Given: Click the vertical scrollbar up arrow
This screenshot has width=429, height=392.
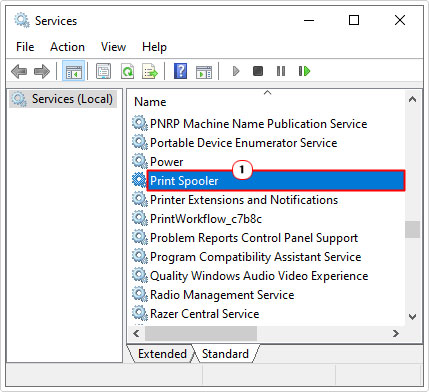Looking at the screenshot, I should [x=412, y=99].
